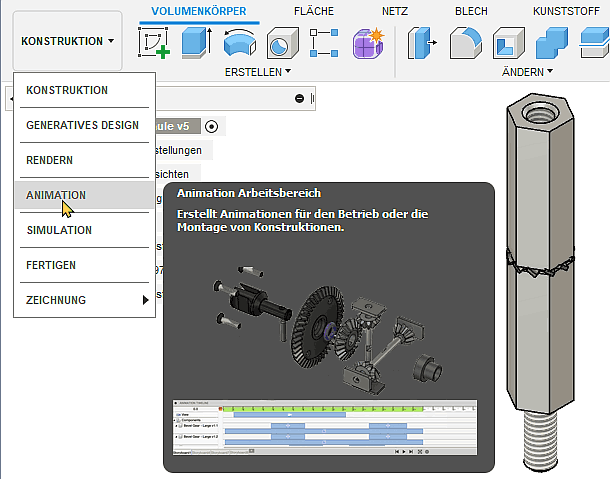Click the Create Sketch icon
The width and height of the screenshot is (610, 479).
(153, 44)
